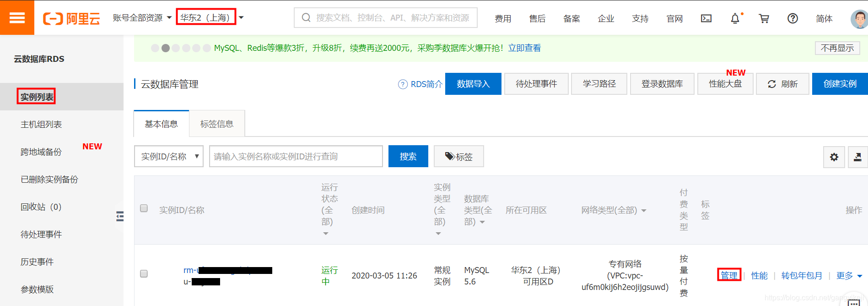Focus the instance name or ID search field
This screenshot has height=306, width=868.
[296, 157]
